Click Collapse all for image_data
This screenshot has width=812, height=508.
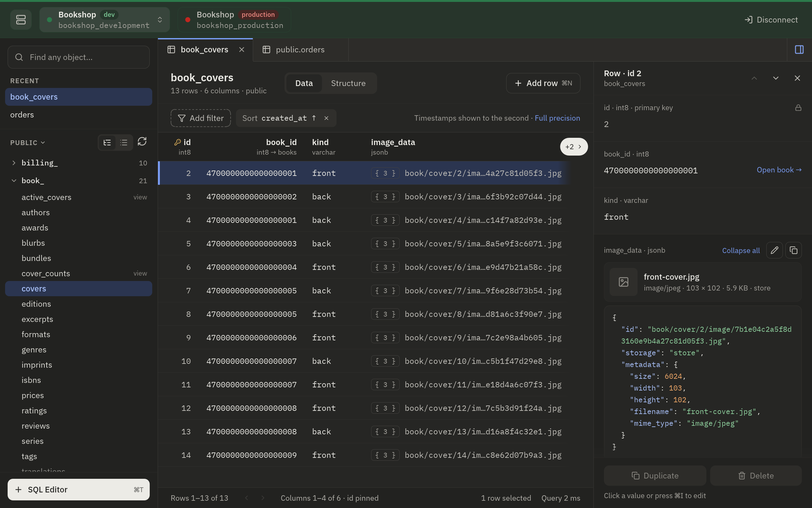(741, 251)
